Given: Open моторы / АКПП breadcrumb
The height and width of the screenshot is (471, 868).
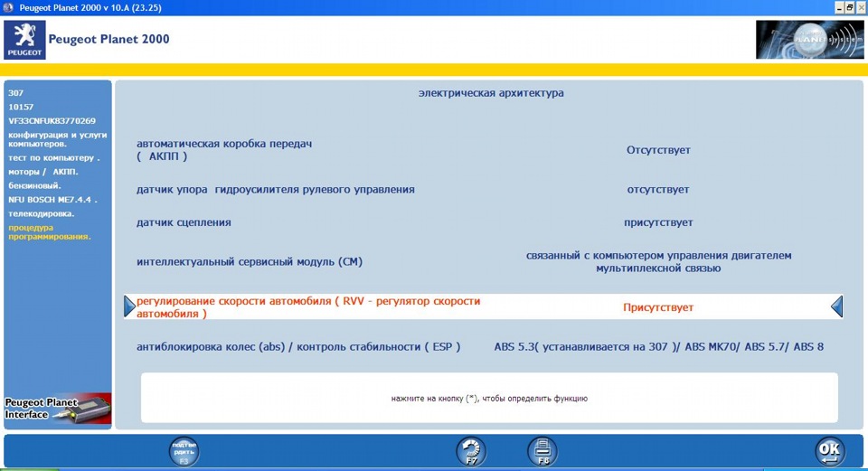Looking at the screenshot, I should coord(43,172).
